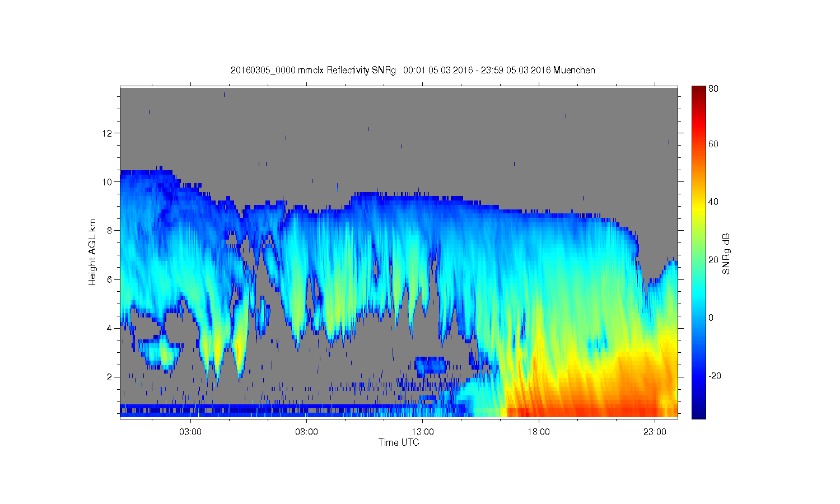Viewport: 840px width, 504px height.
Task: Click the height tick label 6
Action: (110, 279)
